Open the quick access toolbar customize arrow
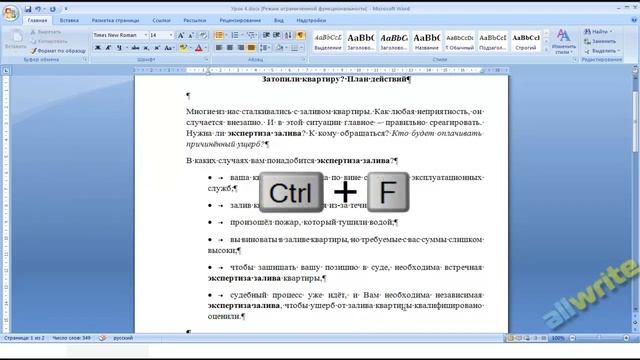The width and height of the screenshot is (640, 360). (x=66, y=9)
